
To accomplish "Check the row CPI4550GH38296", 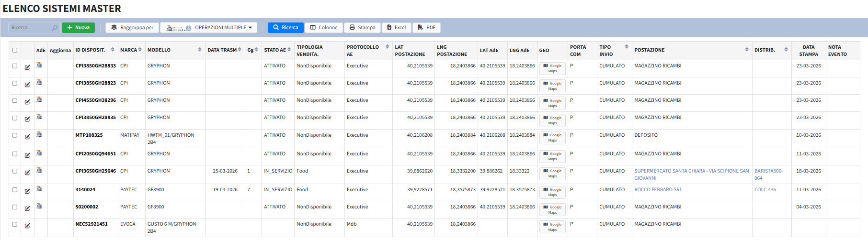I will tap(15, 100).
